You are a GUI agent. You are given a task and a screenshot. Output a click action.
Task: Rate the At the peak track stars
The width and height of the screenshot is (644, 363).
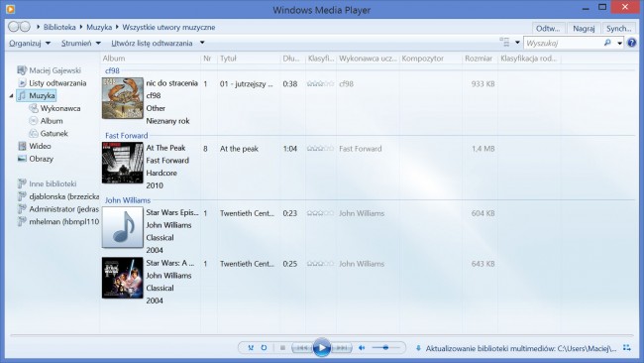(x=320, y=149)
